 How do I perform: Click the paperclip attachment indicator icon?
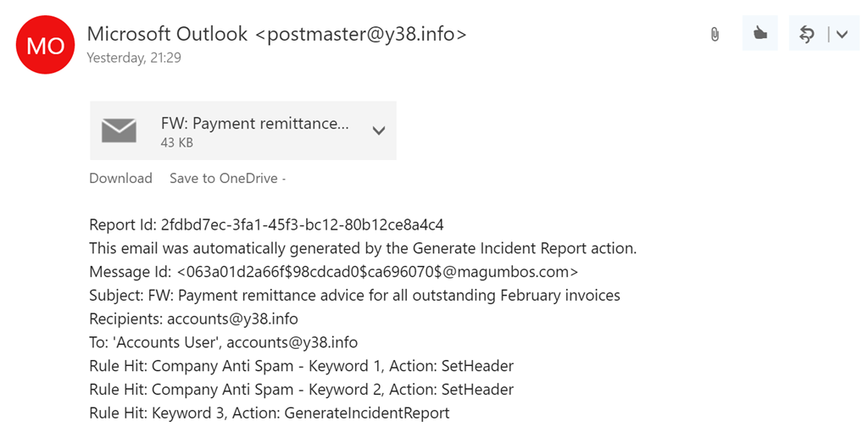tap(715, 35)
